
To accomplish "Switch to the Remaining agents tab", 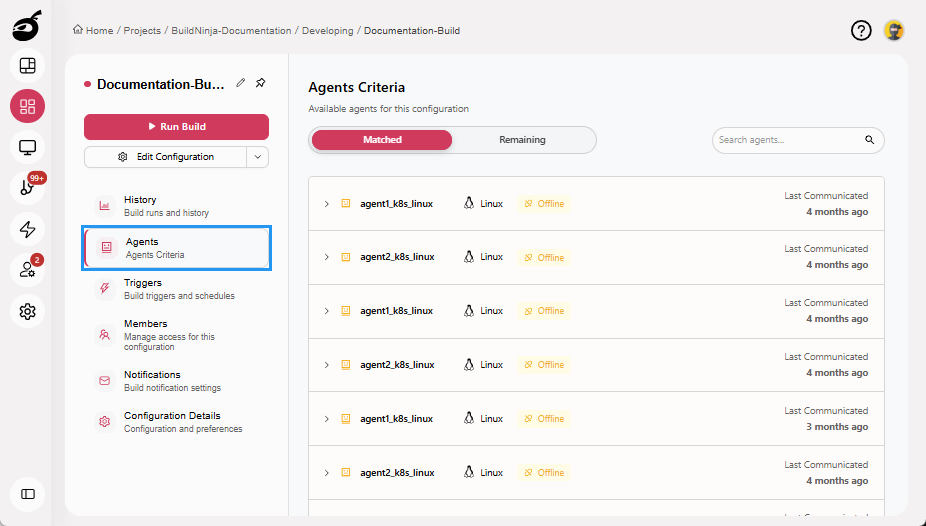I will [x=522, y=140].
